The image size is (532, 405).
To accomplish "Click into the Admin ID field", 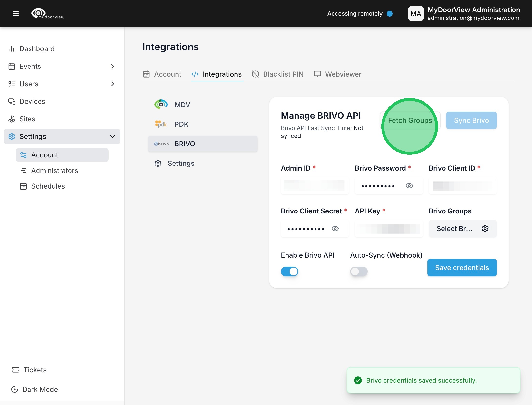I will pos(315,186).
